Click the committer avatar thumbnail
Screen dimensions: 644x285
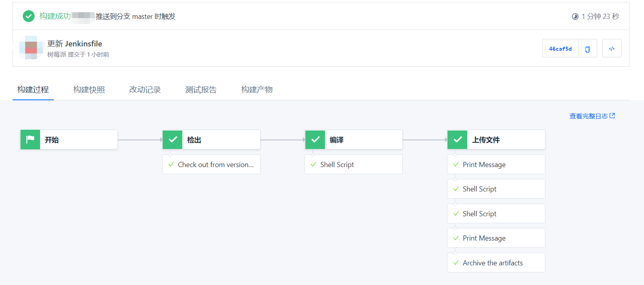click(31, 48)
